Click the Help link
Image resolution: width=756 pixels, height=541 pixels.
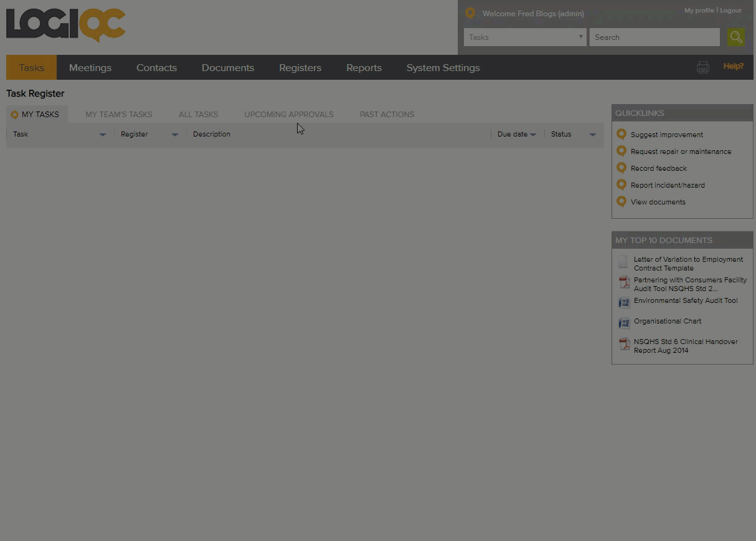coord(733,66)
